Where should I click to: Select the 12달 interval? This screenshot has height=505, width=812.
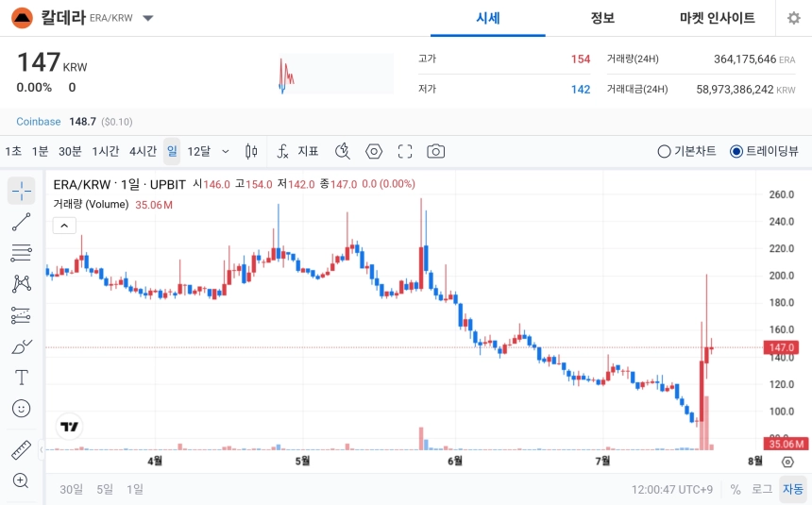[x=199, y=151]
